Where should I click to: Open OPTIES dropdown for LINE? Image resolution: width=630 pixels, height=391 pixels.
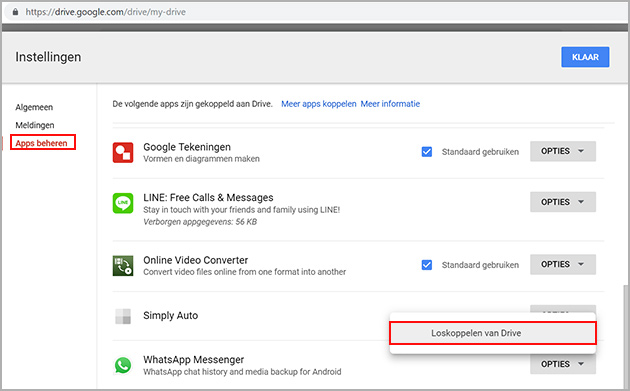[x=562, y=202]
